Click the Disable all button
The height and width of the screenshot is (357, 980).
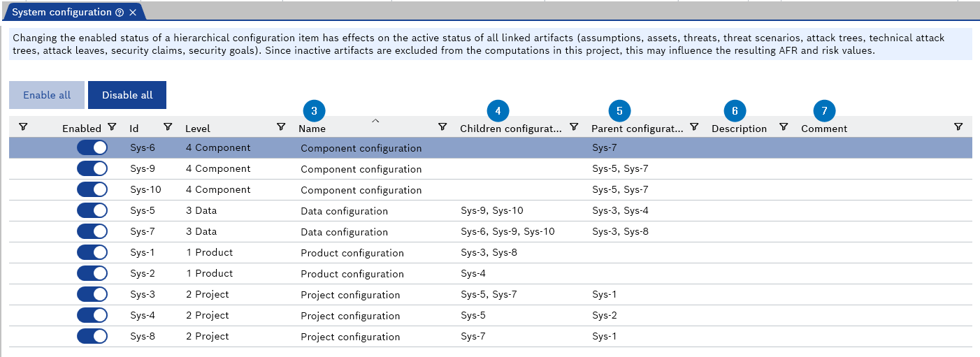pyautogui.click(x=127, y=95)
